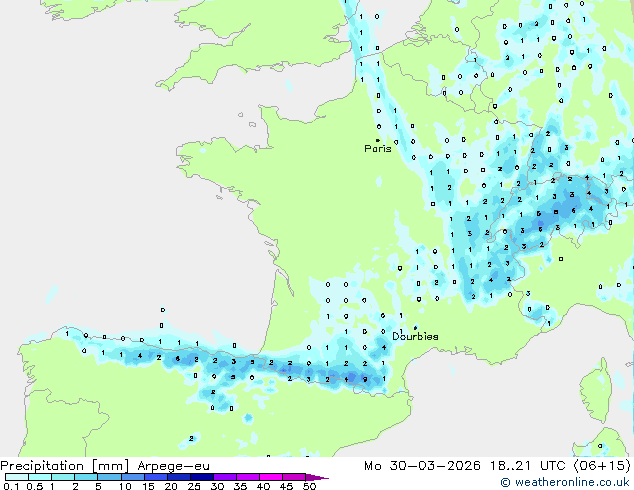Screen dimensions: 634x490
Task: Click the '18..21 UTC' time range
Action: (x=527, y=466)
